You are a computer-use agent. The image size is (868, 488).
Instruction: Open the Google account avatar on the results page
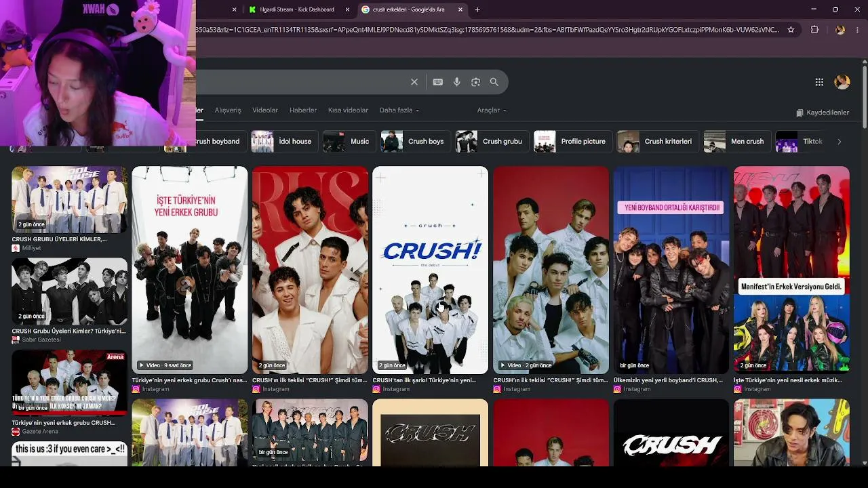(842, 82)
